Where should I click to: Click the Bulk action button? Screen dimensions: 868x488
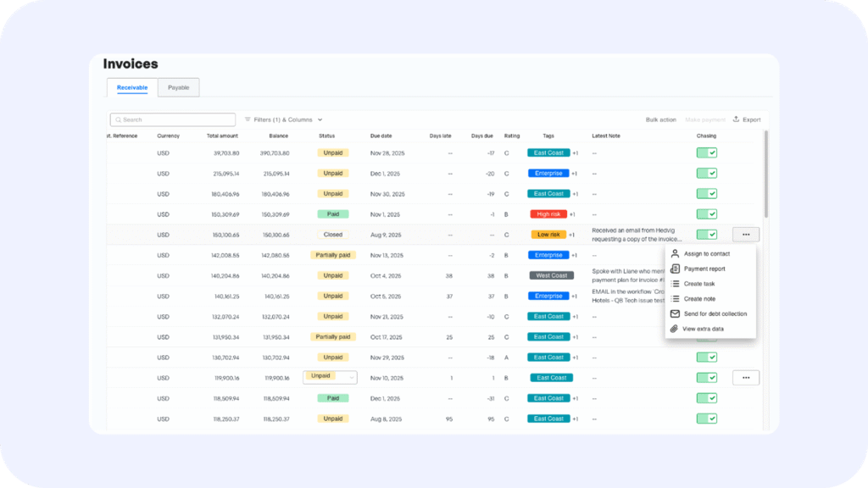click(x=660, y=119)
